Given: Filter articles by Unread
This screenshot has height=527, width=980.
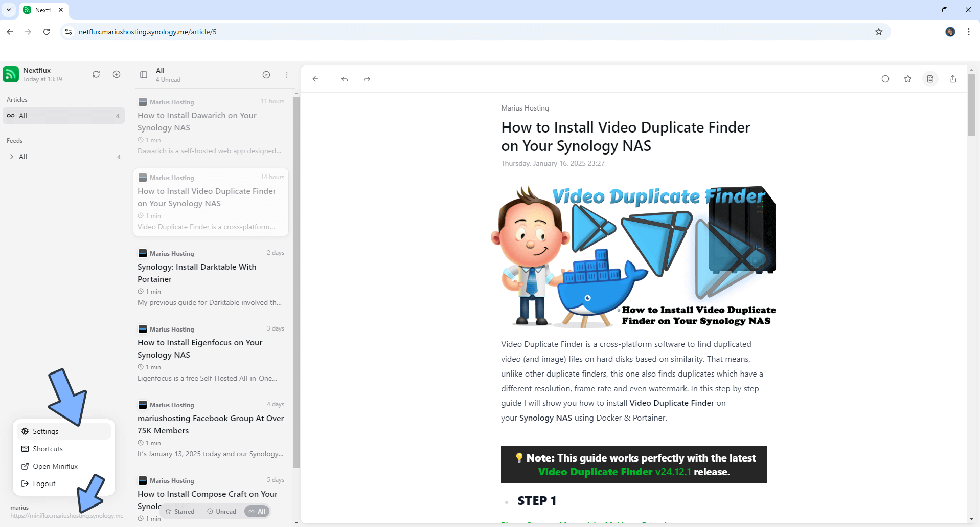Looking at the screenshot, I should pos(222,511).
